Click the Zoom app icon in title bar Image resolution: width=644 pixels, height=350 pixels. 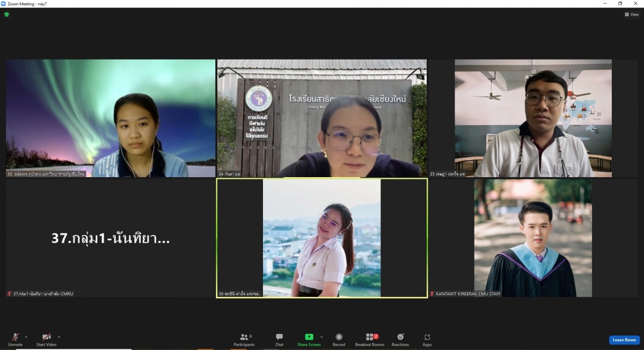pyautogui.click(x=3, y=4)
